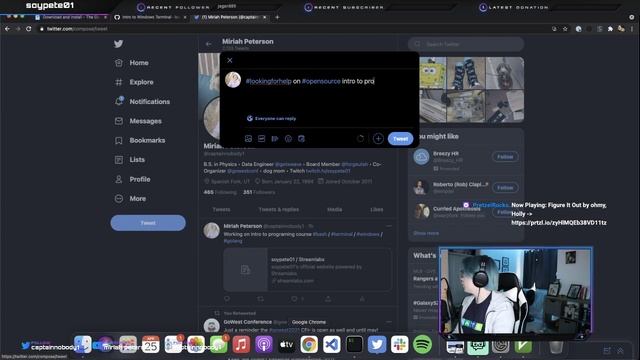Post the tweet from compose dialog

coord(400,139)
